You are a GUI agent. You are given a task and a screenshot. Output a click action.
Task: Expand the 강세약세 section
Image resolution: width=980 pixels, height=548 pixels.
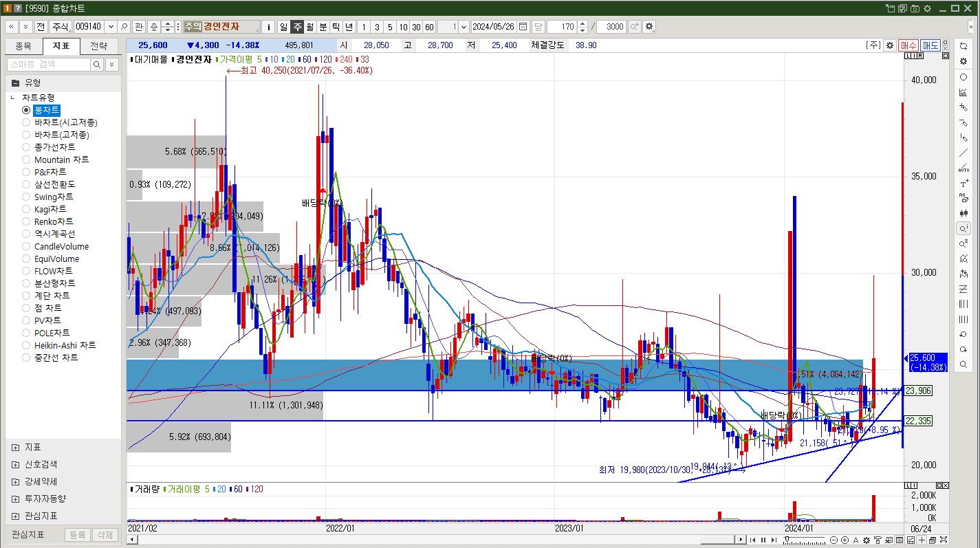[x=15, y=481]
